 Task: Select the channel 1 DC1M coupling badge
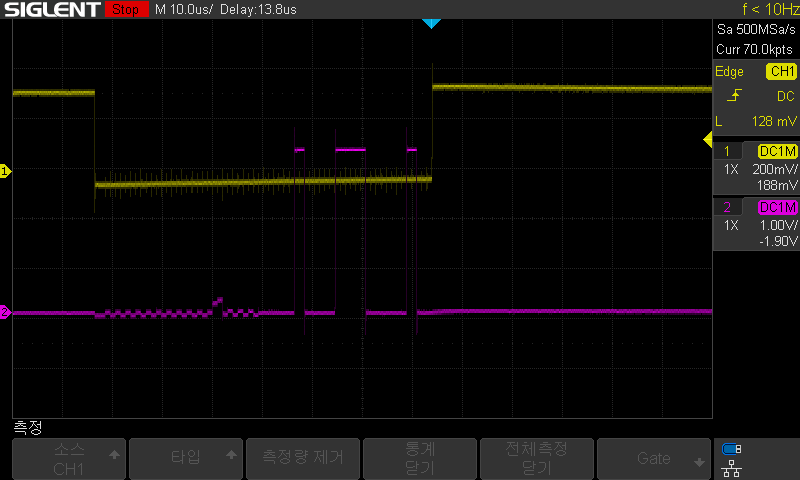[777, 151]
